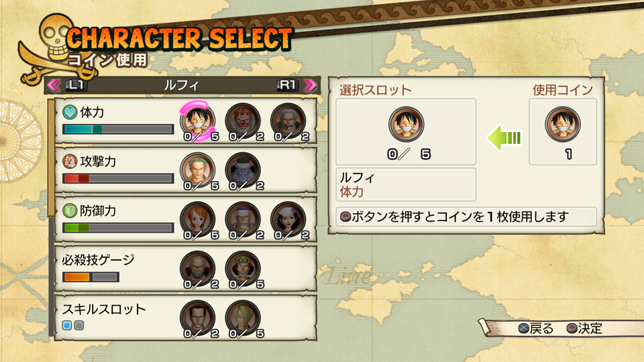This screenshot has width=644, height=362.
Task: Select the Usopp coin slot in 必殺技ゲージ row
Action: click(243, 268)
